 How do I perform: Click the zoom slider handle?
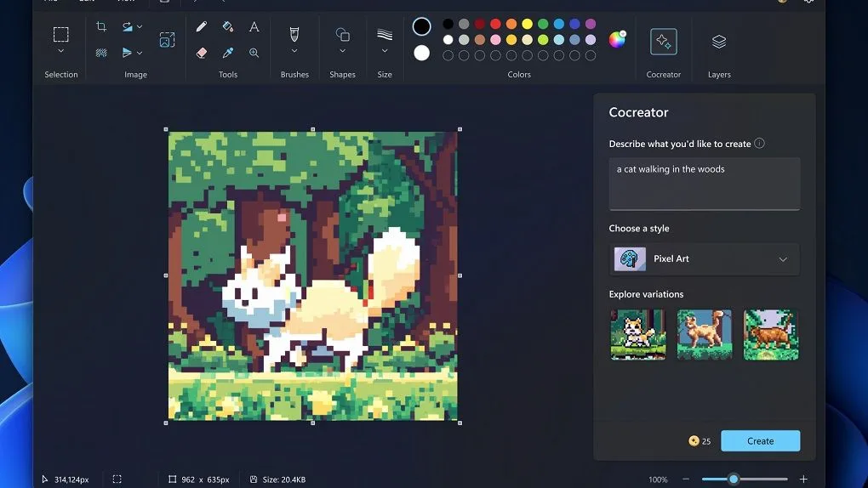(734, 479)
